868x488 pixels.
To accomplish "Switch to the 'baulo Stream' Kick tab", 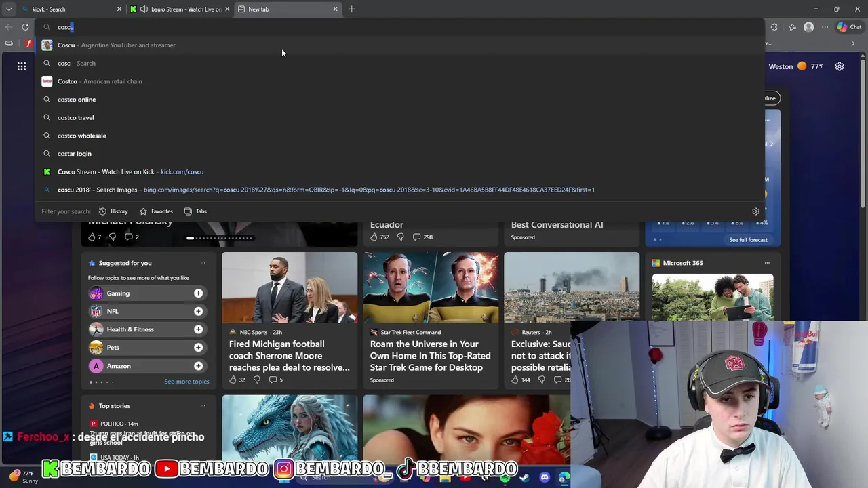I will (x=180, y=9).
